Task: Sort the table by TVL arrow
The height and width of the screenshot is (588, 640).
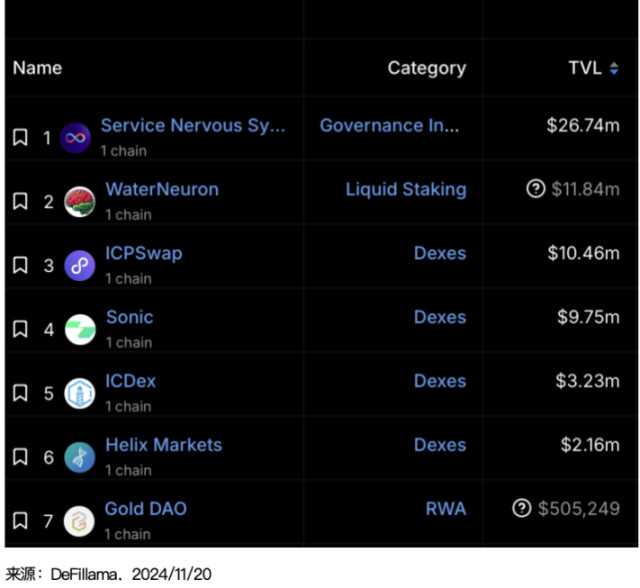Action: point(614,69)
